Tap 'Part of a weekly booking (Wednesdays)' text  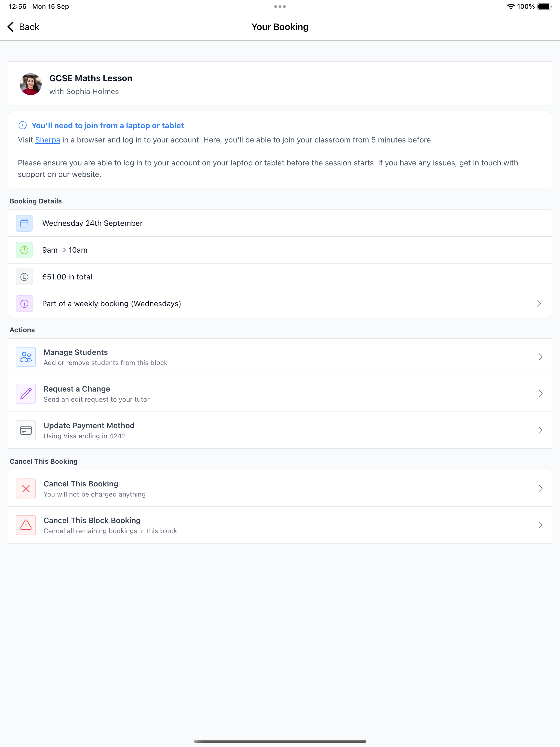(112, 304)
